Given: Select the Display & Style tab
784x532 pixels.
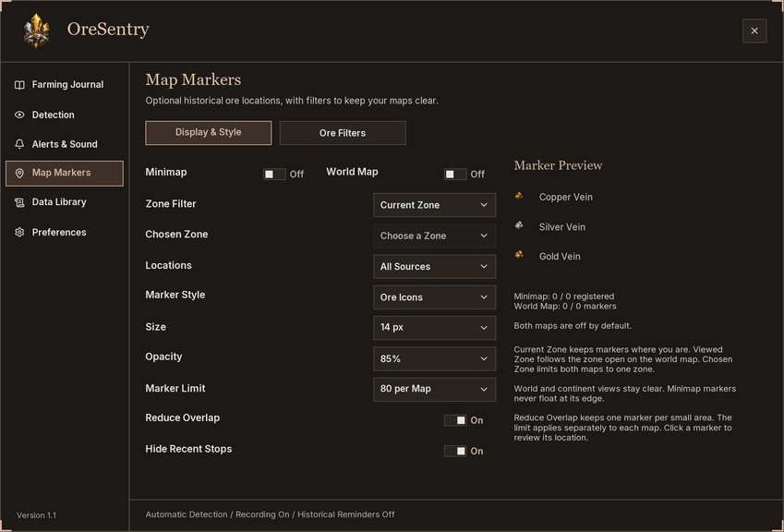Looking at the screenshot, I should click(209, 133).
